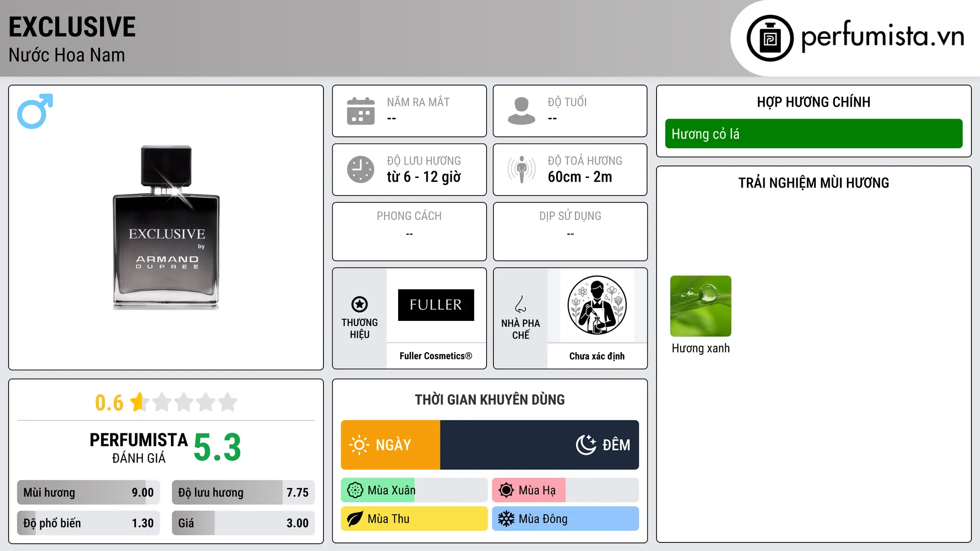Click the dark Đêm nighttime segment

pos(539,445)
